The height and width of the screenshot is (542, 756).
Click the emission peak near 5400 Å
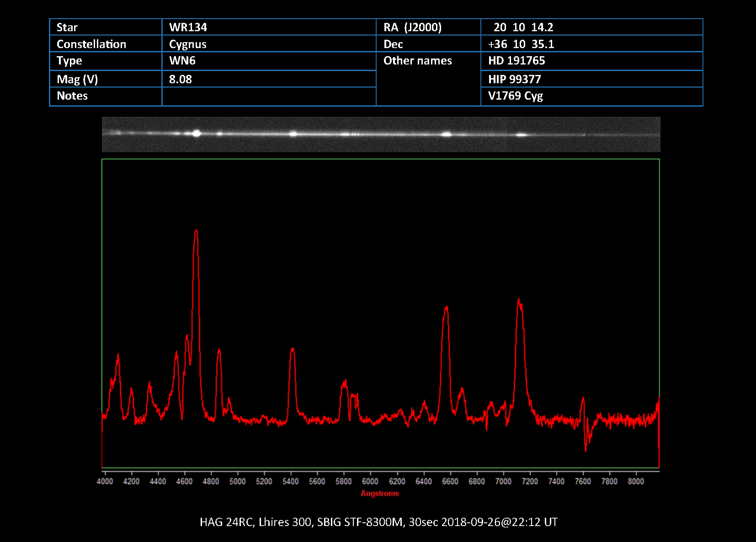tap(293, 350)
